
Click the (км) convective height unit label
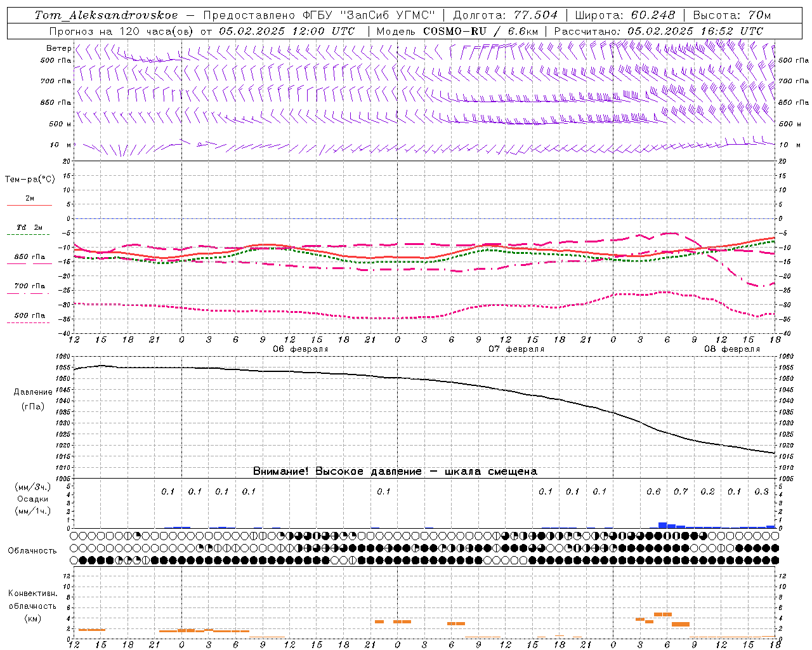32,618
